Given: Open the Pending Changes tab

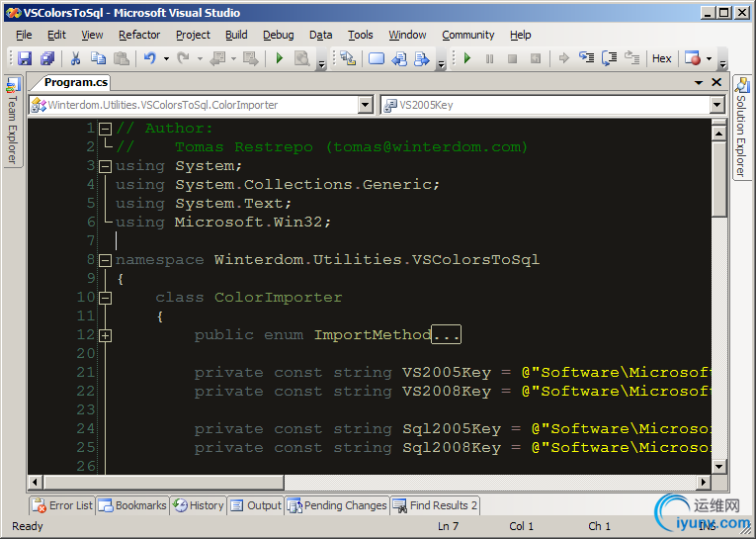Looking at the screenshot, I should pos(337,505).
